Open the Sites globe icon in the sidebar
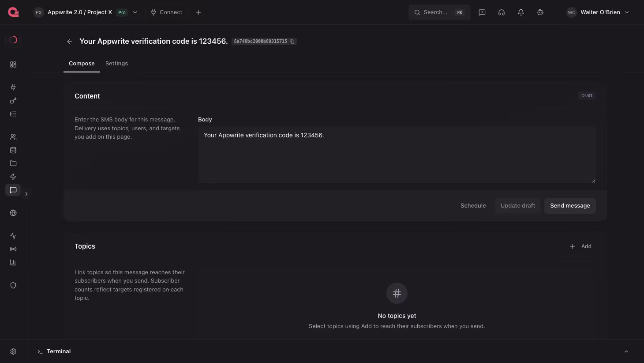The width and height of the screenshot is (644, 363). pos(13,213)
